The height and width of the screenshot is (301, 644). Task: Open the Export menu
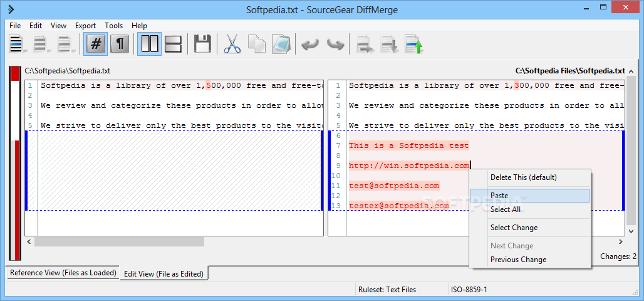[x=85, y=26]
